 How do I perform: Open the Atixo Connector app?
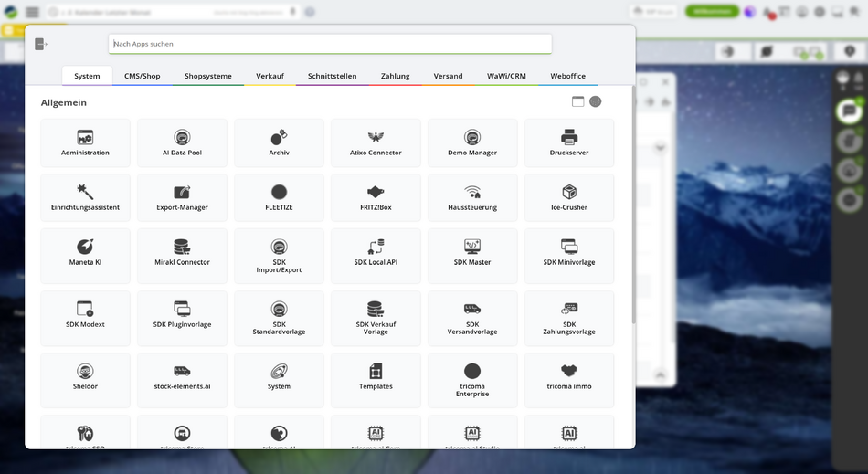(x=376, y=142)
